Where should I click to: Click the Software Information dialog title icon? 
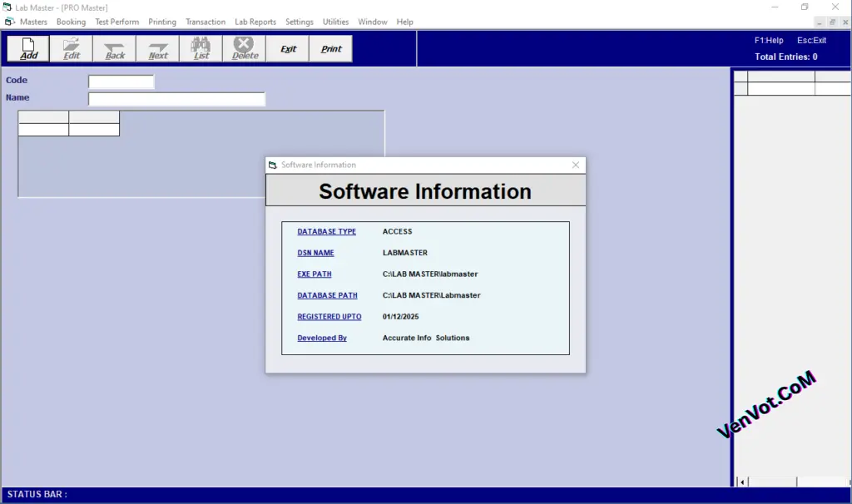pos(273,165)
